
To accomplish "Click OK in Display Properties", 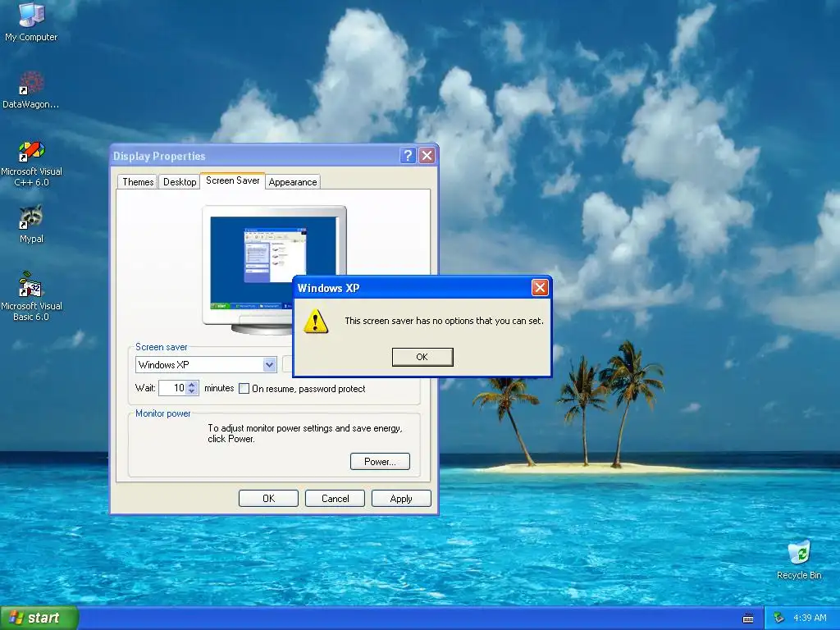I will pos(268,498).
